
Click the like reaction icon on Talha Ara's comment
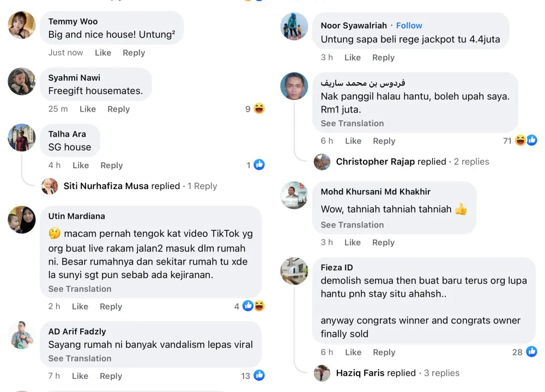click(259, 165)
